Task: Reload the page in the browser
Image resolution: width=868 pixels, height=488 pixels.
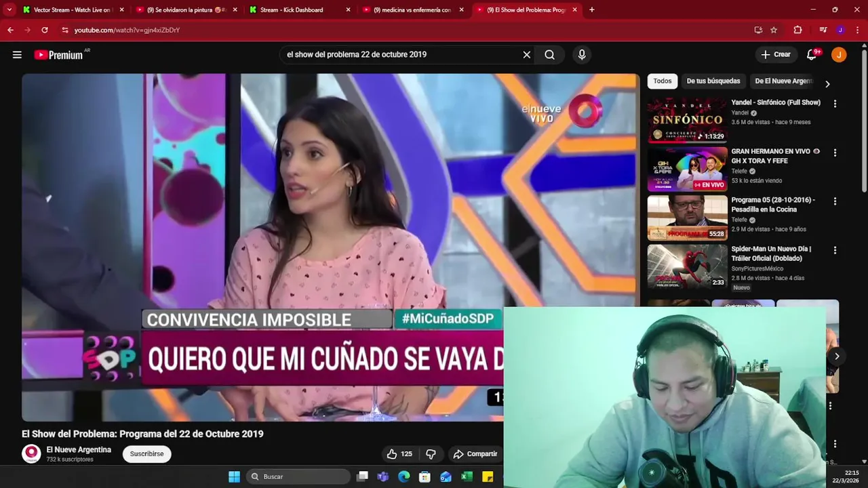Action: pos(45,30)
